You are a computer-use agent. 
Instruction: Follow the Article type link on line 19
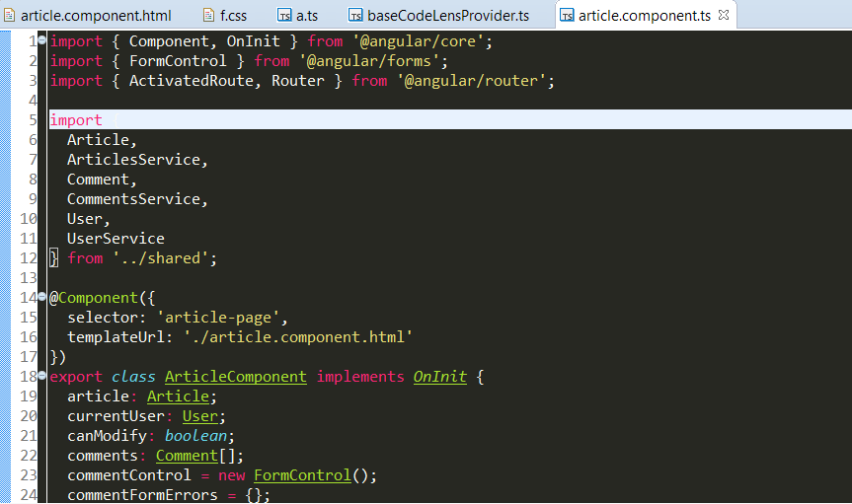[179, 396]
